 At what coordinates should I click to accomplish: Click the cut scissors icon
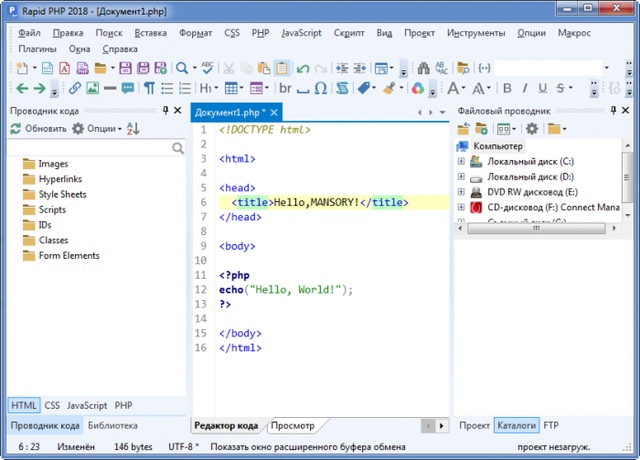(x=229, y=68)
